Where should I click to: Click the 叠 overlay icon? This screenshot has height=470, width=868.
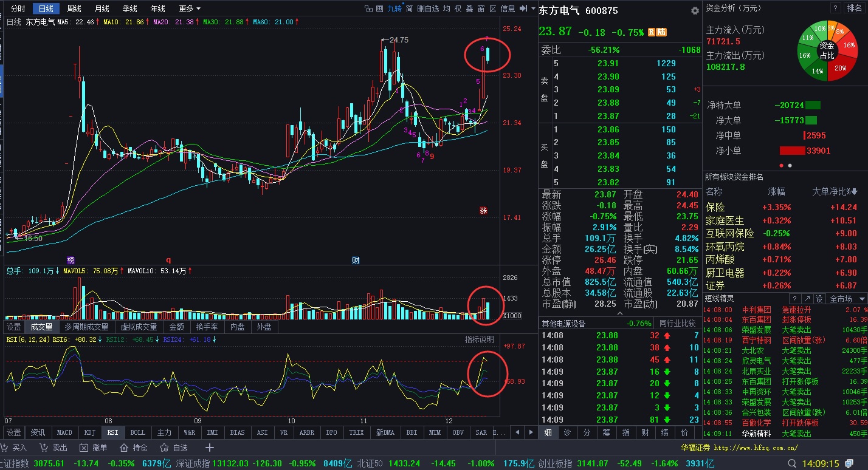click(x=470, y=9)
